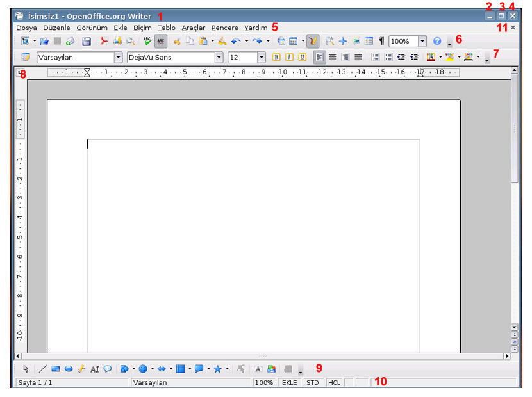Insert picture From File icon

(271, 369)
